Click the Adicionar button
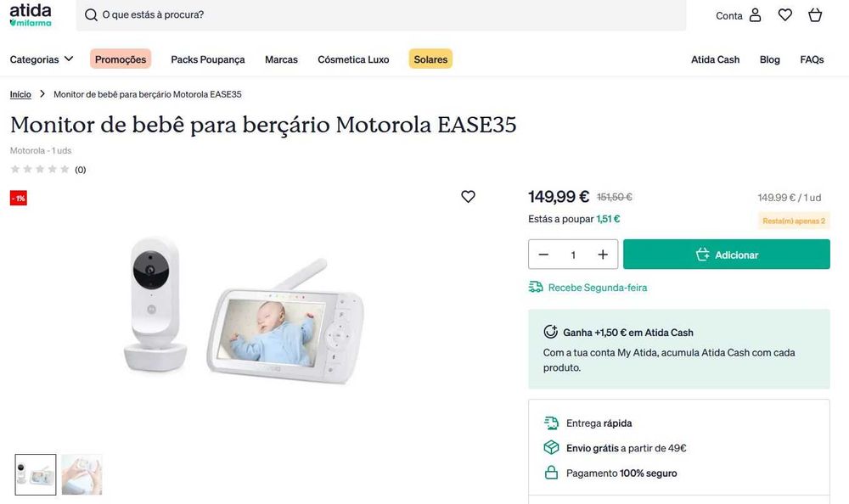Screen dimensions: 849x504 point(727,255)
